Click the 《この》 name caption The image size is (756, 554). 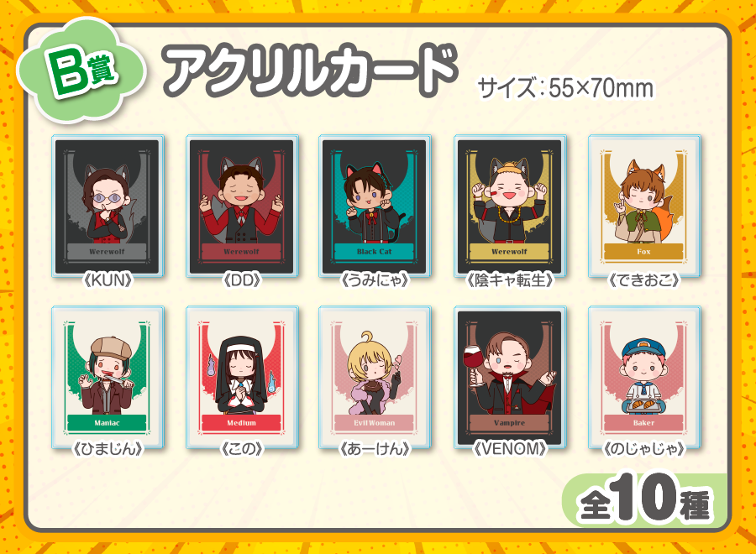242,449
